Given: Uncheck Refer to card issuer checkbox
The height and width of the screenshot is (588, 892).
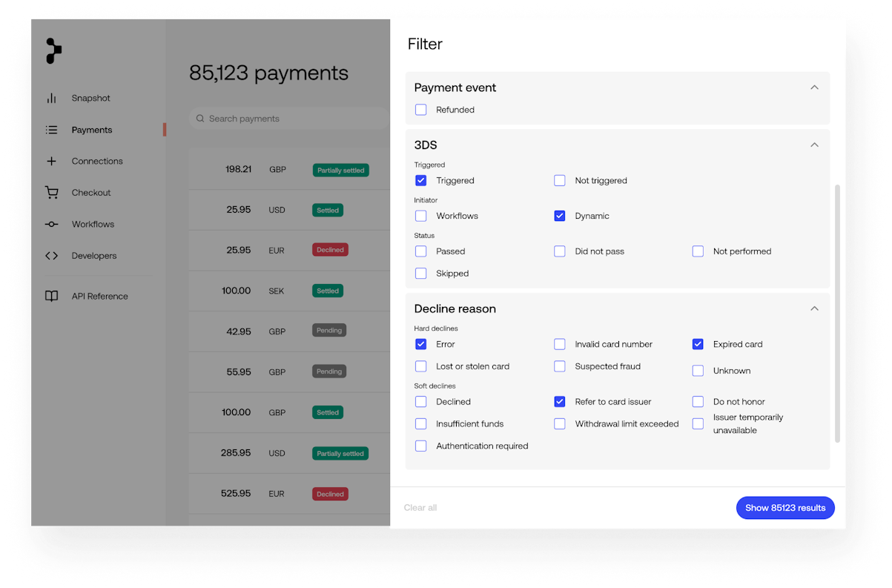Looking at the screenshot, I should tap(560, 402).
